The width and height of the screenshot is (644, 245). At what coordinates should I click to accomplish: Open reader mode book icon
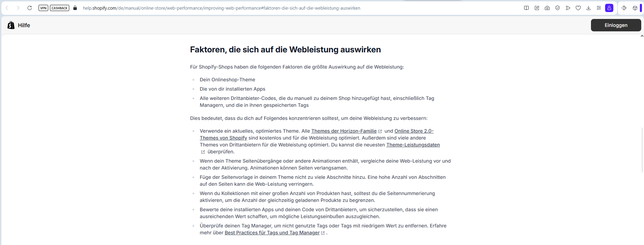tap(526, 8)
